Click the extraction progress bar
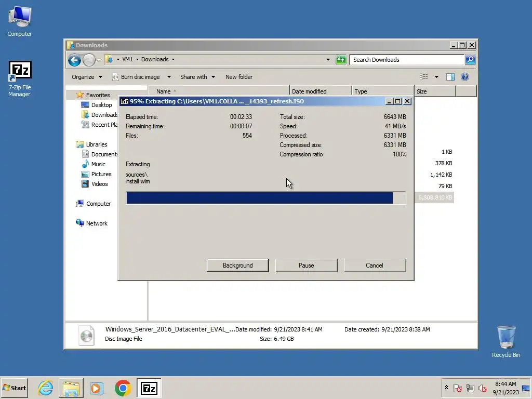 pos(265,198)
